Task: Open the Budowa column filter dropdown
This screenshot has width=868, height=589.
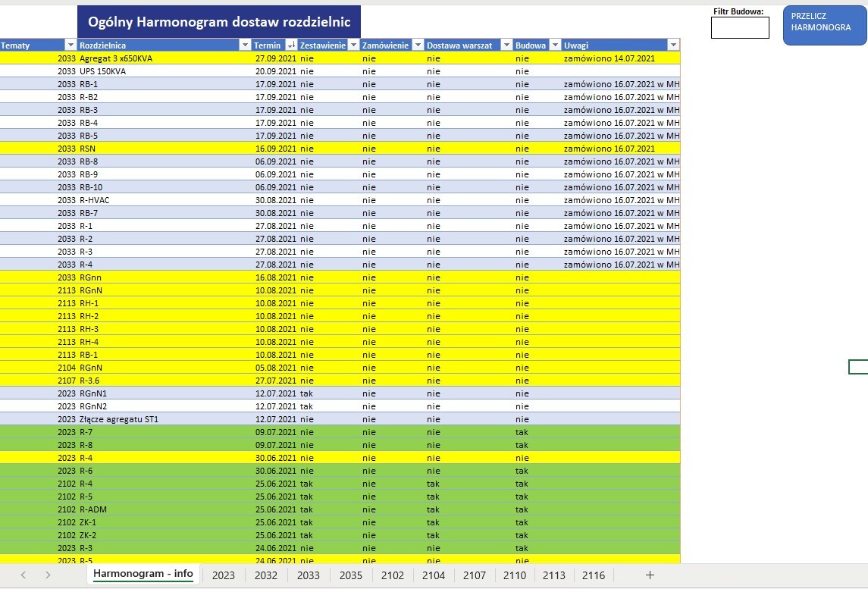Action: [x=555, y=45]
